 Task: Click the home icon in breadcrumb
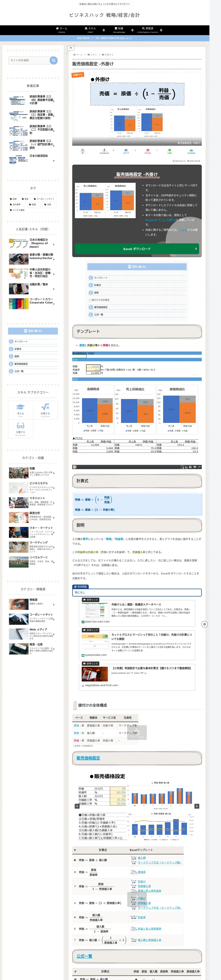click(x=74, y=54)
